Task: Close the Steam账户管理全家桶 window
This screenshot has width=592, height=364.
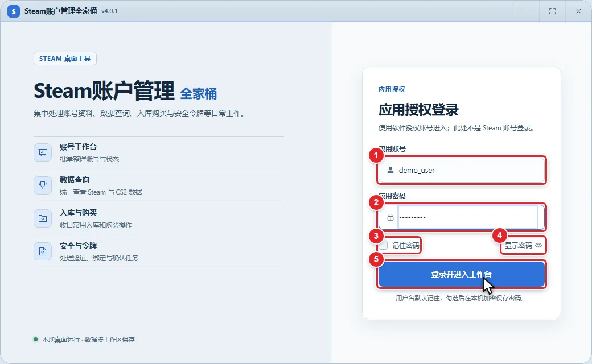Action: click(x=578, y=11)
